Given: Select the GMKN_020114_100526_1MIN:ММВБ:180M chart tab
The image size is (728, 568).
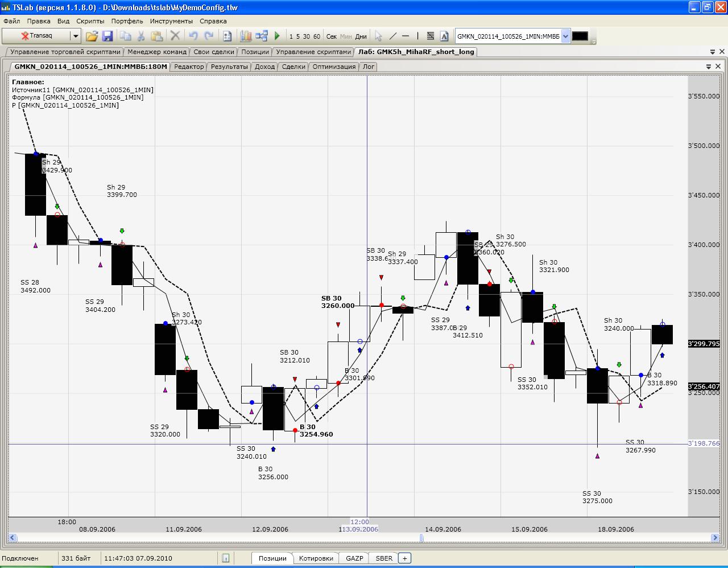Looking at the screenshot, I should (90, 67).
